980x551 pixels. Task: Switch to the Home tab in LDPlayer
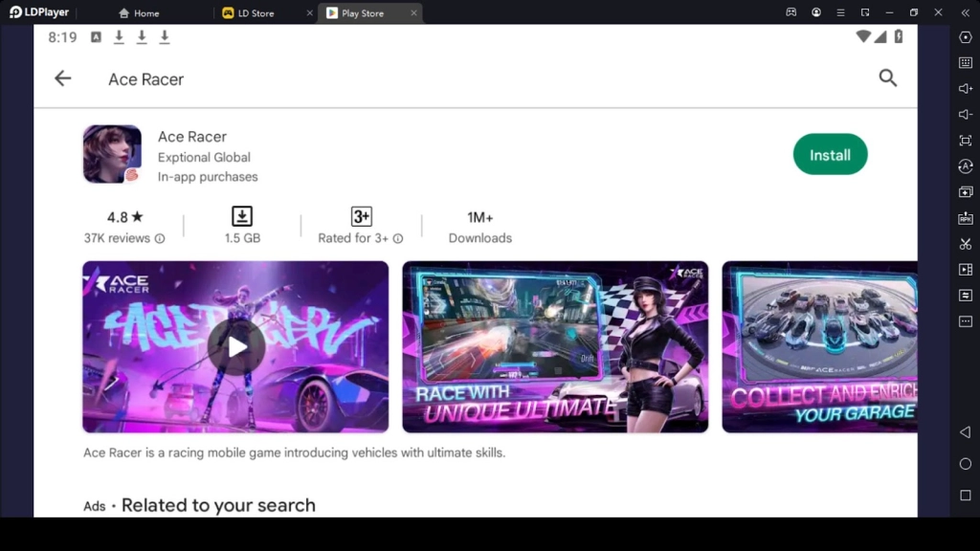point(139,12)
